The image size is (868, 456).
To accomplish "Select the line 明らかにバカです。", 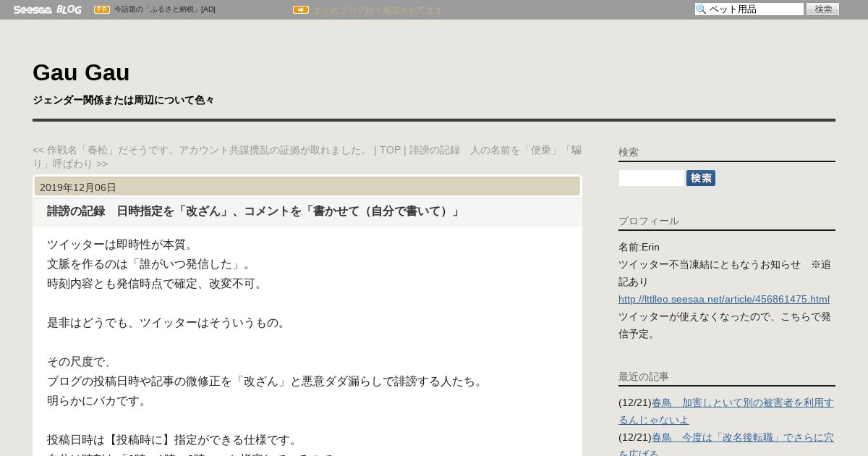I will point(99,401).
